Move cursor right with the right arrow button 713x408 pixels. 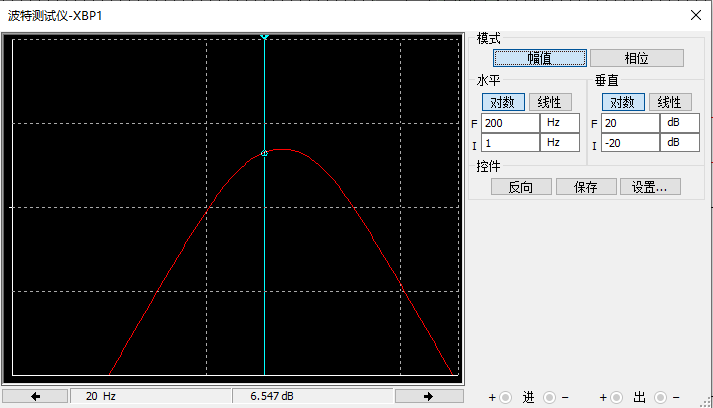click(429, 396)
